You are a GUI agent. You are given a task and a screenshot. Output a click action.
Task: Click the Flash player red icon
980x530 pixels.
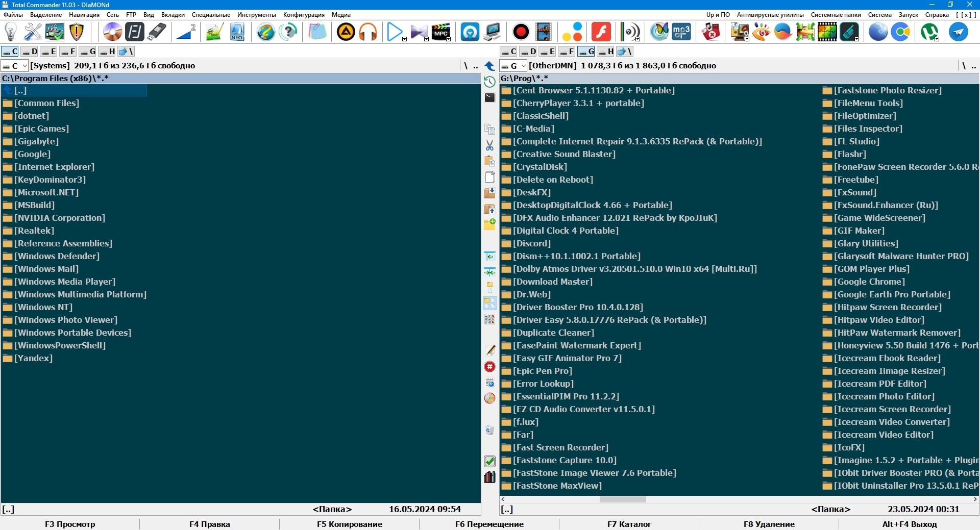pyautogui.click(x=601, y=32)
